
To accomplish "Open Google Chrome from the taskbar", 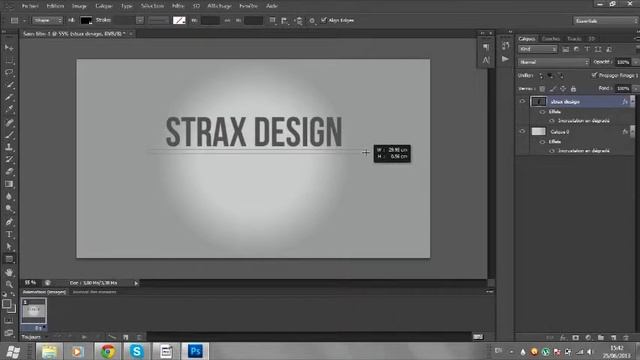I will (108, 351).
